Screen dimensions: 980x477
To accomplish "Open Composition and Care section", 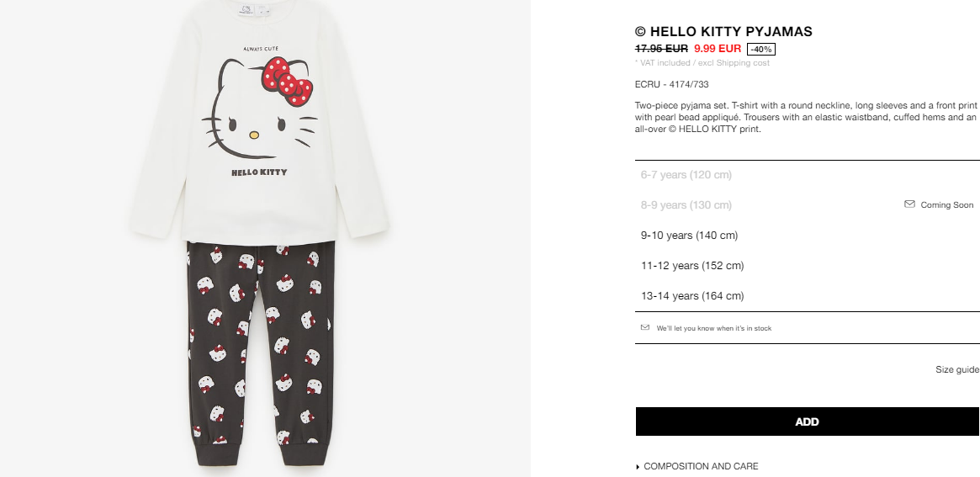I will coord(701,466).
